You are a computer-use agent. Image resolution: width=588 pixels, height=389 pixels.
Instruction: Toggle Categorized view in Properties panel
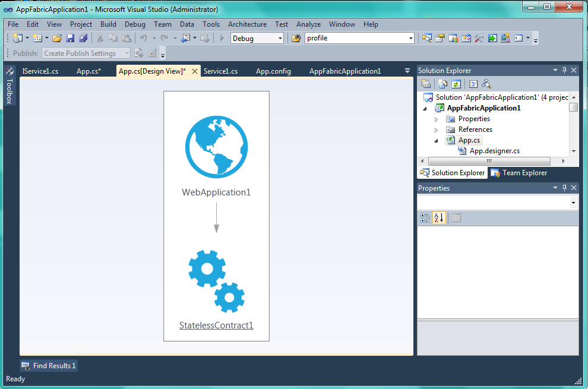426,218
